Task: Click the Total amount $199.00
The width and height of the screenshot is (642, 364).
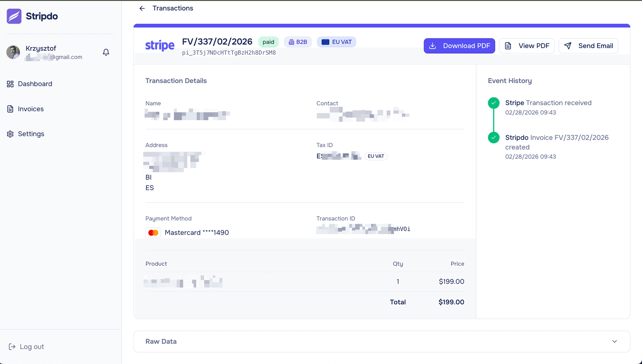Action: (x=451, y=302)
